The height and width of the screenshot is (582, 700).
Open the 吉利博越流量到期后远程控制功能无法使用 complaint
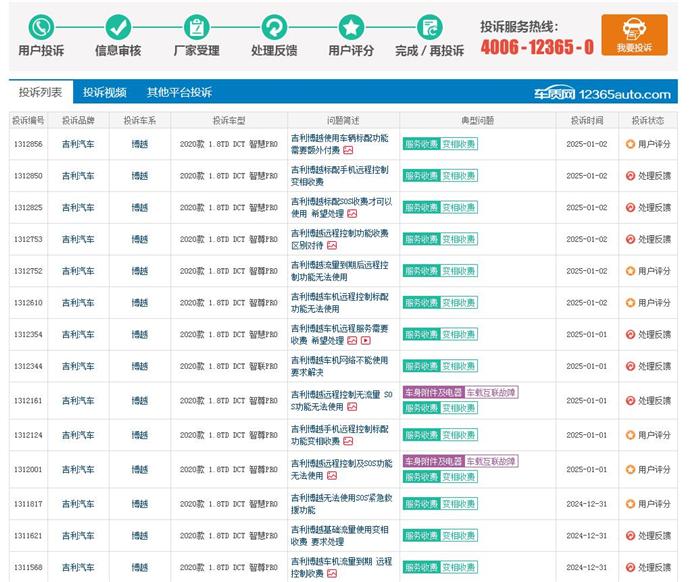coord(339,271)
